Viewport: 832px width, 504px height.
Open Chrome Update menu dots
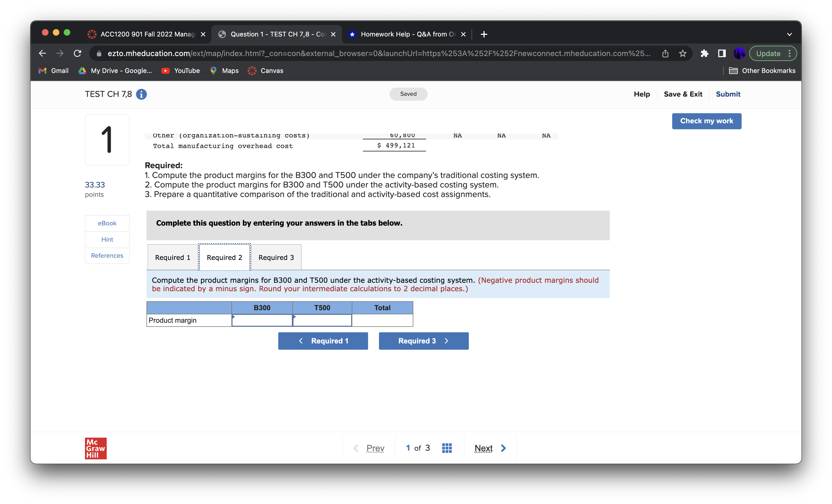(x=789, y=53)
